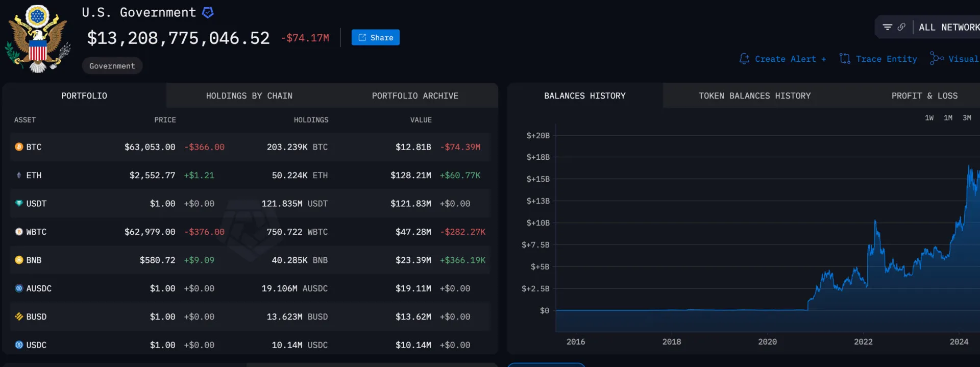The image size is (980, 367).
Task: Click the total balance $13,208,775,046.52
Action: [x=178, y=38]
